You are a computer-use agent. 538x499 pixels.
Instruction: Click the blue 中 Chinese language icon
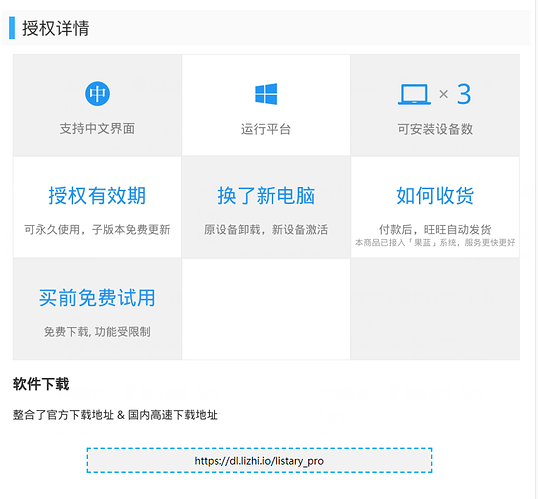click(97, 93)
